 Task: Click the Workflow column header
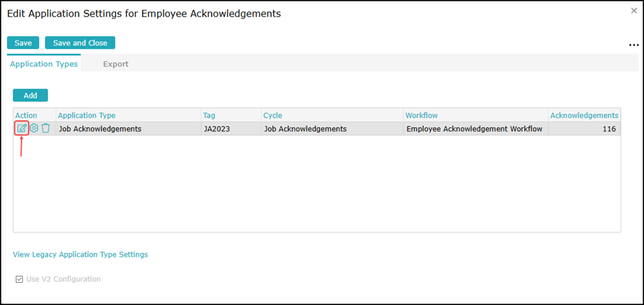[421, 115]
